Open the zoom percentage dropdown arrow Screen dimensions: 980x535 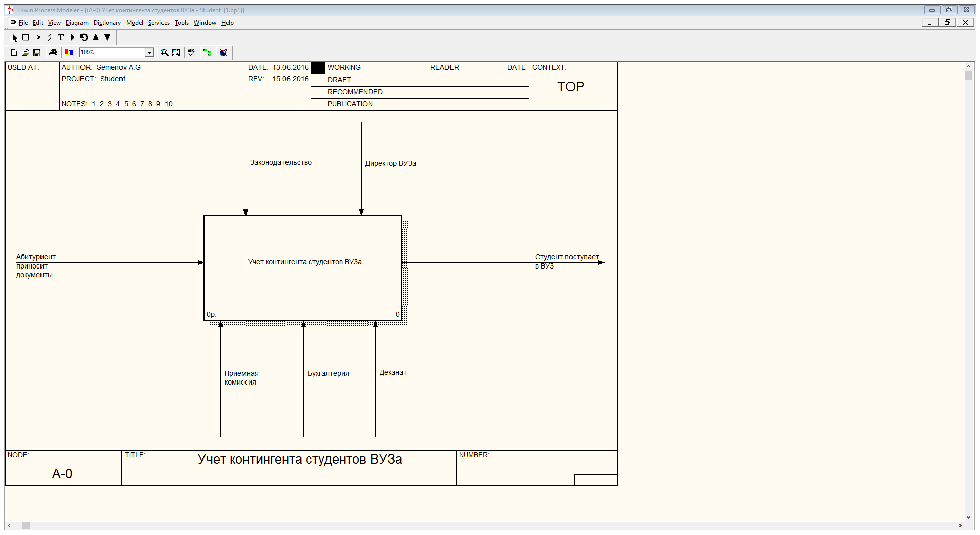coord(149,53)
